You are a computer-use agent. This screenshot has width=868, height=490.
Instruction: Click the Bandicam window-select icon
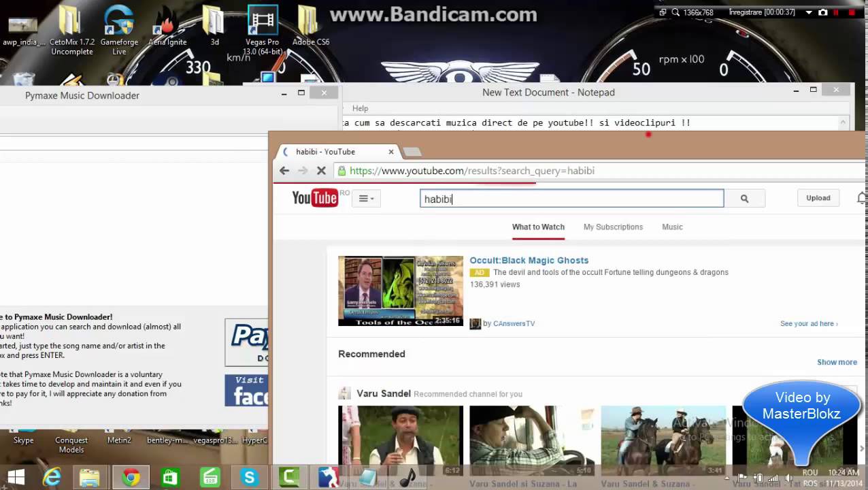(x=663, y=12)
